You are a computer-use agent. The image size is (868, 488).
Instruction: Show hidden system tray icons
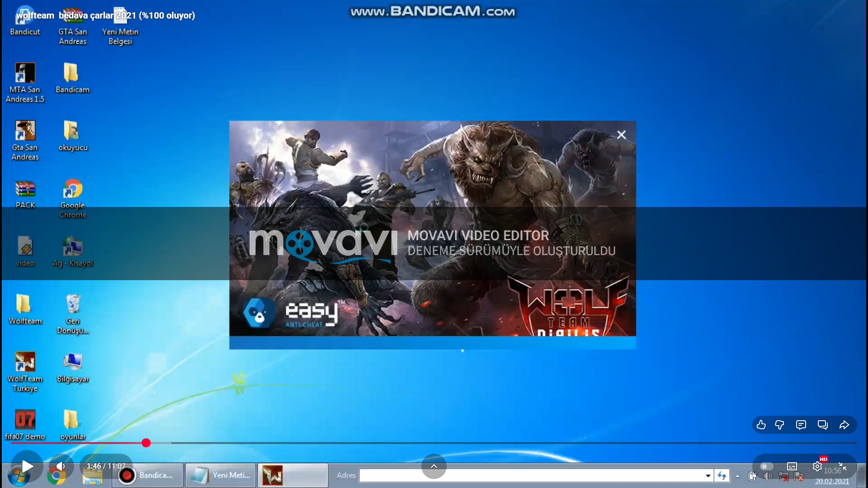pyautogui.click(x=737, y=476)
